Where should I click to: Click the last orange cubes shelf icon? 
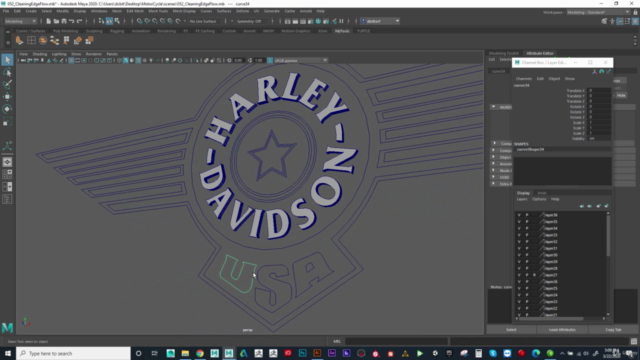[x=89, y=40]
